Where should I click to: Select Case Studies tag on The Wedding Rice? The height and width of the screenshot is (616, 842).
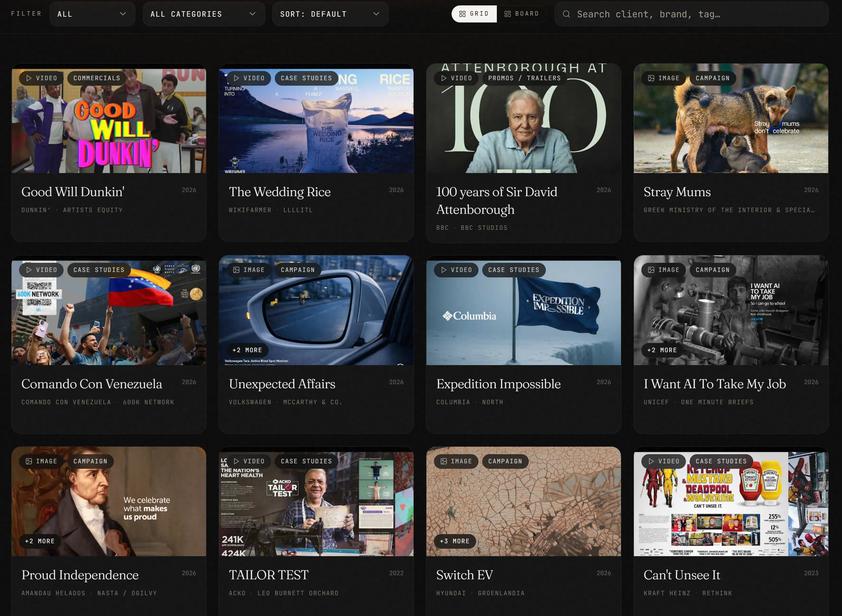click(x=306, y=78)
